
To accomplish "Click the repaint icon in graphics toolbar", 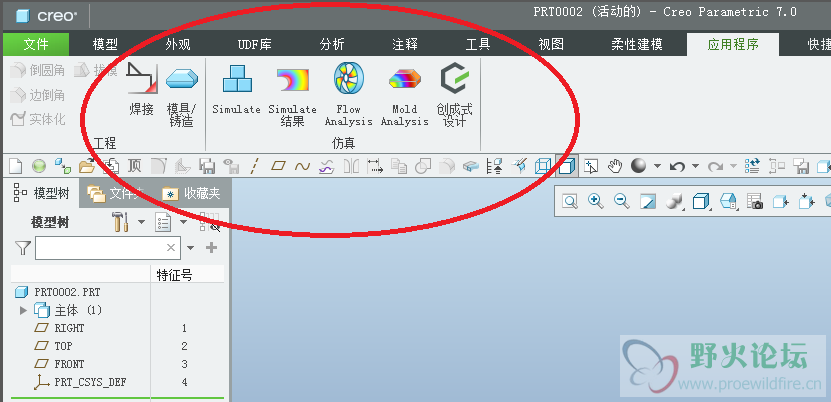I will [x=648, y=201].
